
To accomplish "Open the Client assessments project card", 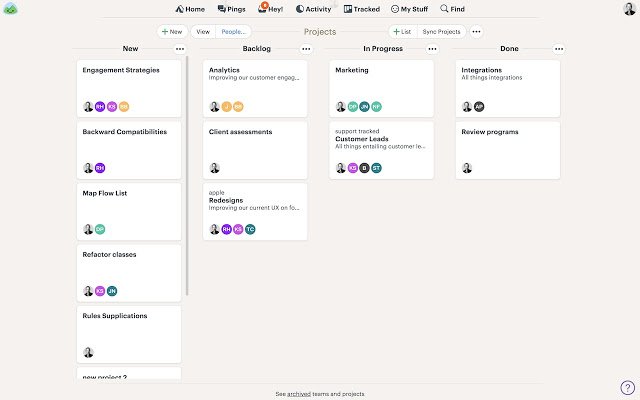I will (x=255, y=150).
